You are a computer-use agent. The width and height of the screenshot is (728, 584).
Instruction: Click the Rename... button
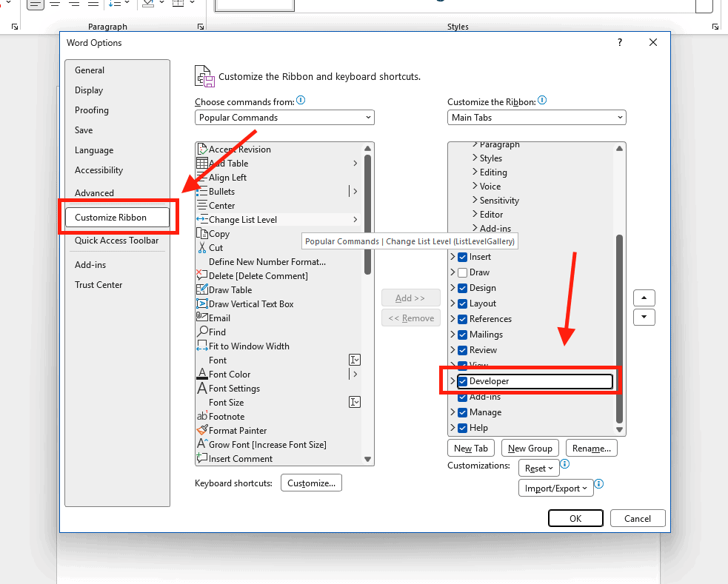592,448
